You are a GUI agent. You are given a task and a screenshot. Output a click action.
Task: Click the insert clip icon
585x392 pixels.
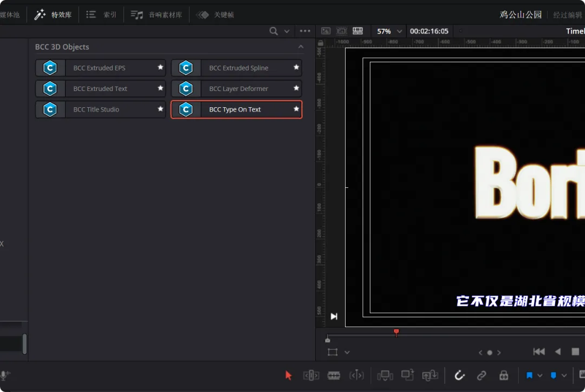385,375
